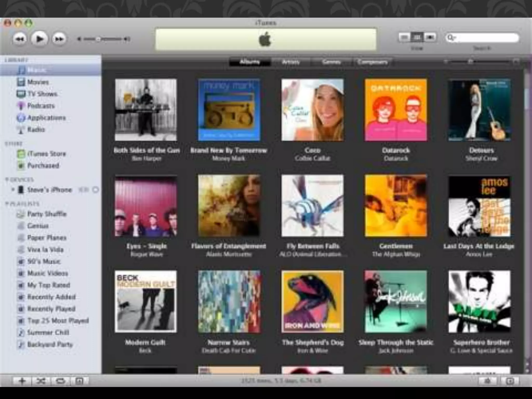Eject Steve's iPhone

[x=95, y=190]
